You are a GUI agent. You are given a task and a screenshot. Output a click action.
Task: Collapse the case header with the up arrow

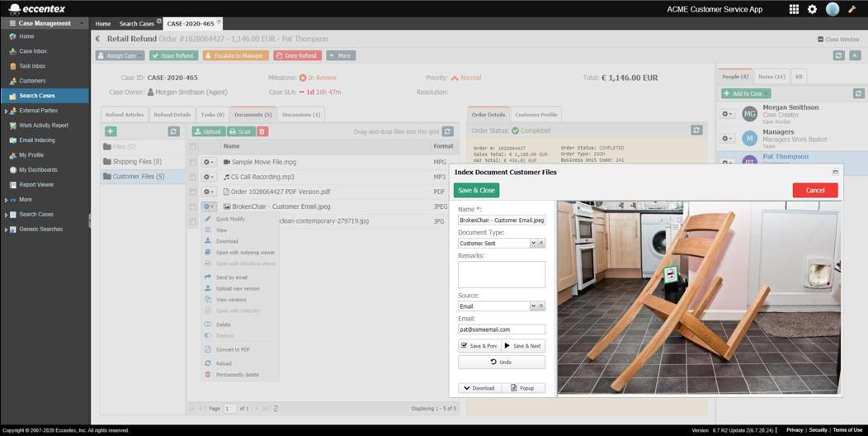coord(855,55)
